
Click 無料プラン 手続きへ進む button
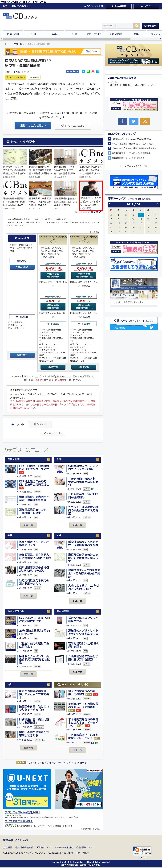pos(22,267)
